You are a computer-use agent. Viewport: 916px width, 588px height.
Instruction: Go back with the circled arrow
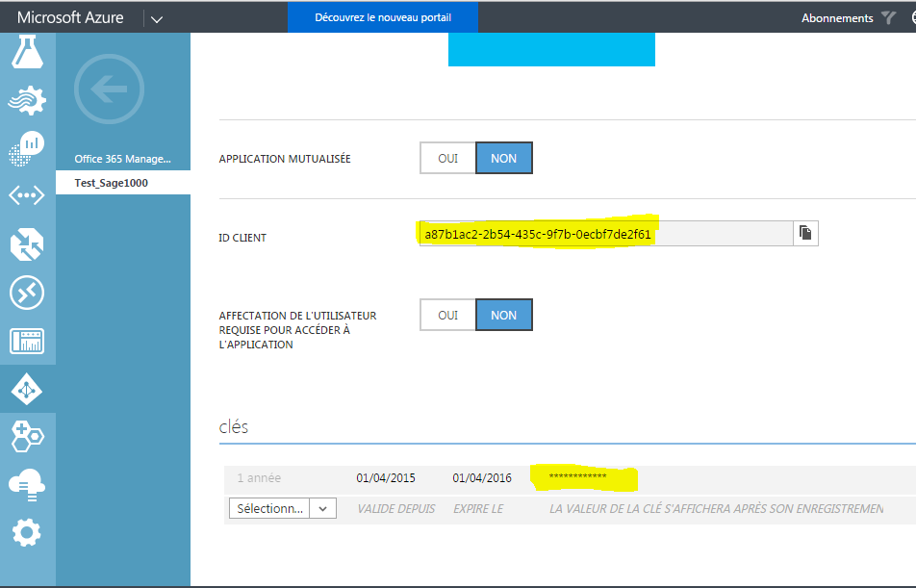point(110,89)
